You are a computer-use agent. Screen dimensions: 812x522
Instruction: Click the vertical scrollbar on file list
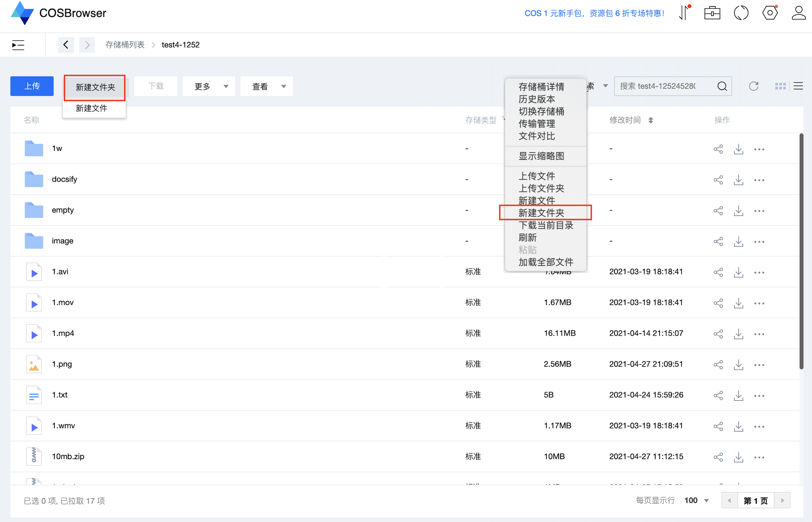[801, 251]
